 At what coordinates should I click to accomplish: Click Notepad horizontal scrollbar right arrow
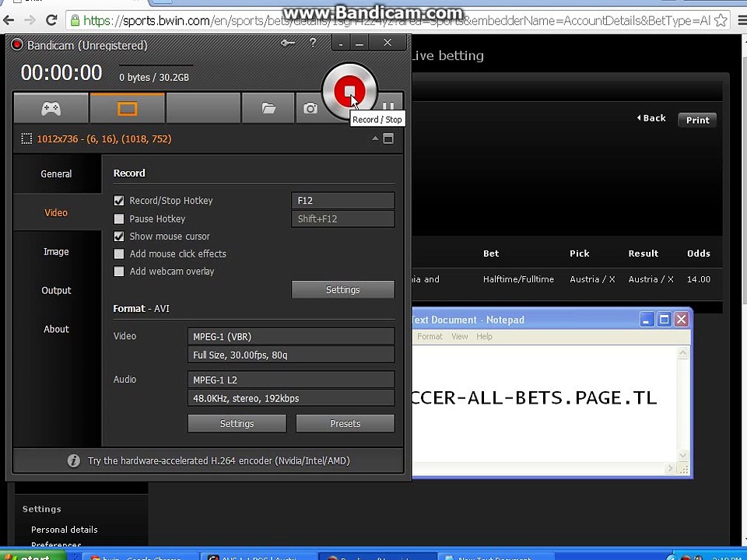[x=671, y=468]
